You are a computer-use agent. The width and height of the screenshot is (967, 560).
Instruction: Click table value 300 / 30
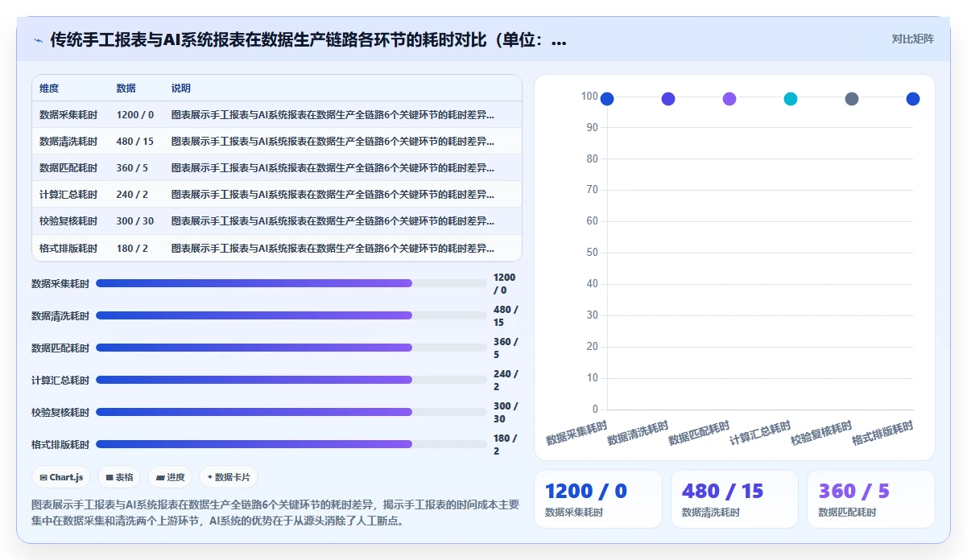coord(135,221)
